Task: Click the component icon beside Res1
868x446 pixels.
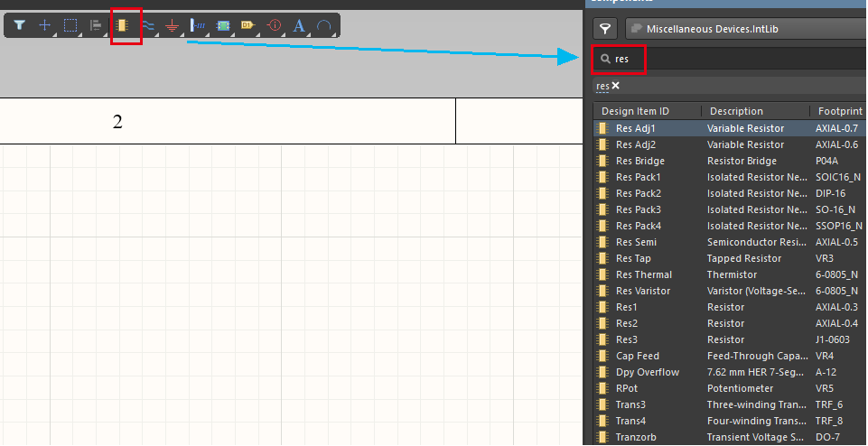Action: (602, 307)
